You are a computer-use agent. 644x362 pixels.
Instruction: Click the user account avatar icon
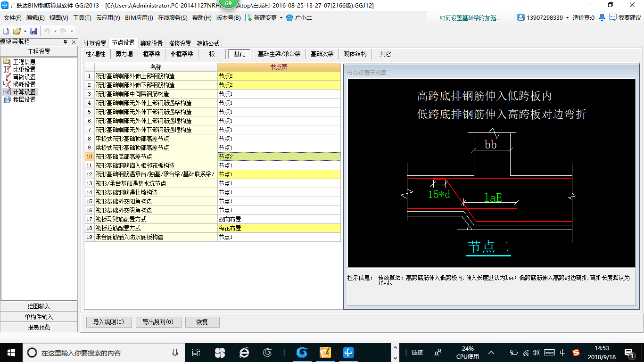[521, 17]
